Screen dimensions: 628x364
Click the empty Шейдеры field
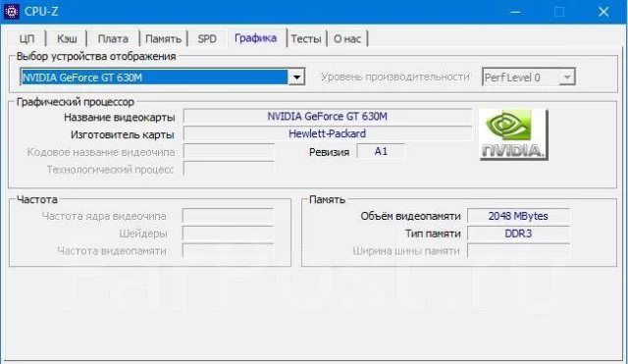[228, 234]
